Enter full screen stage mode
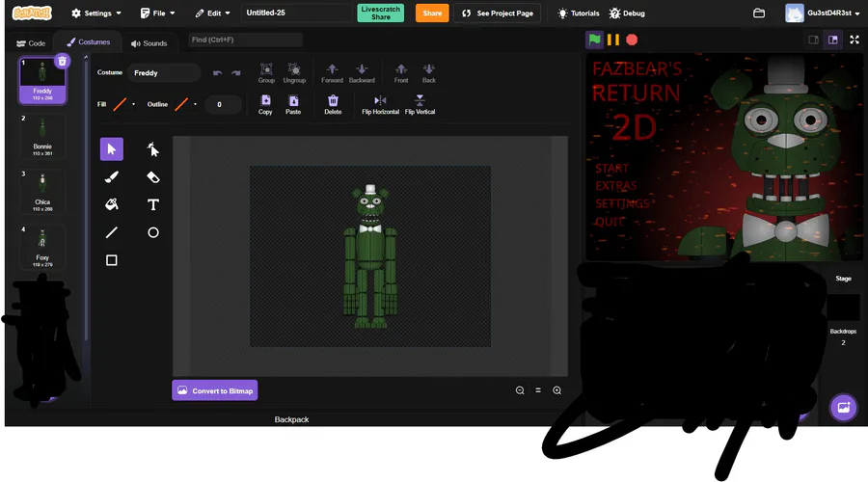 854,40
